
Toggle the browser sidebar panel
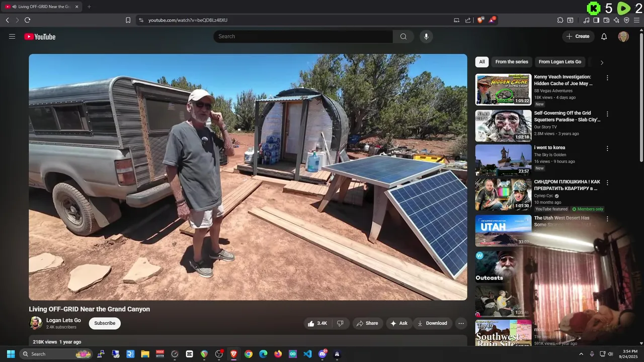(596, 20)
